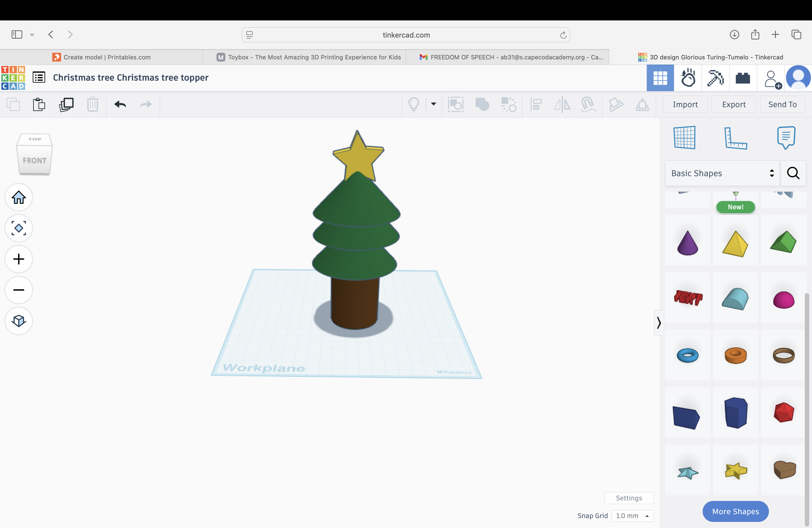Click the Workplane tool icon
Viewport: 812px width, 528px height.
tap(684, 138)
